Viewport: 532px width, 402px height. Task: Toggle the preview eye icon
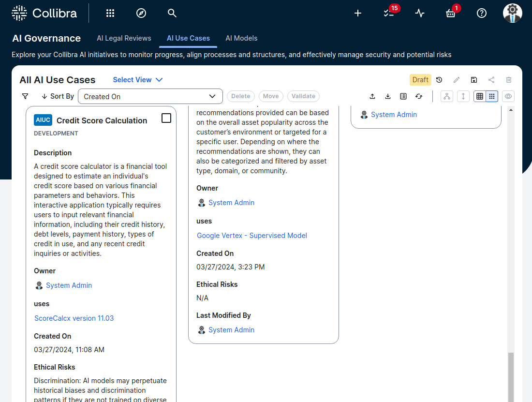point(508,96)
